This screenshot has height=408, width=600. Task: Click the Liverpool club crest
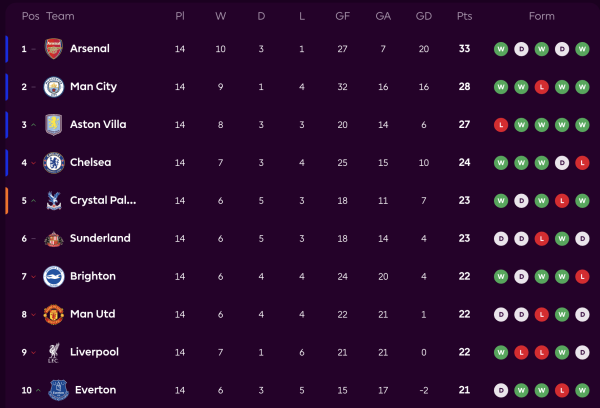[54, 352]
